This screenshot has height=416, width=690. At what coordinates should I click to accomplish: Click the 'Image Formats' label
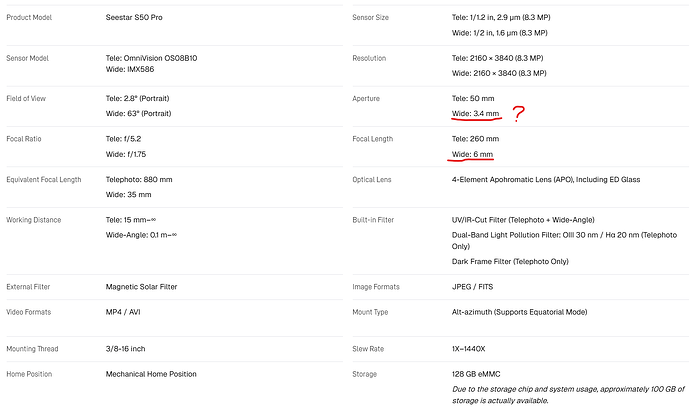pos(376,287)
